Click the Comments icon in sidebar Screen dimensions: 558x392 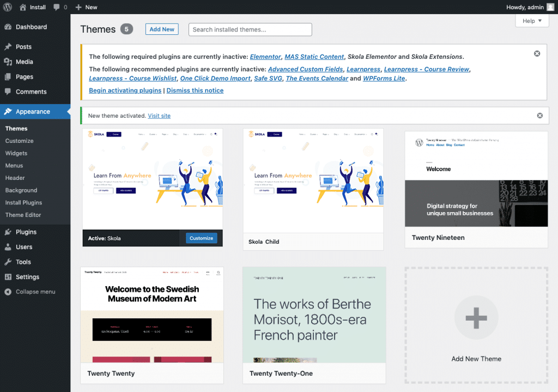coord(8,92)
